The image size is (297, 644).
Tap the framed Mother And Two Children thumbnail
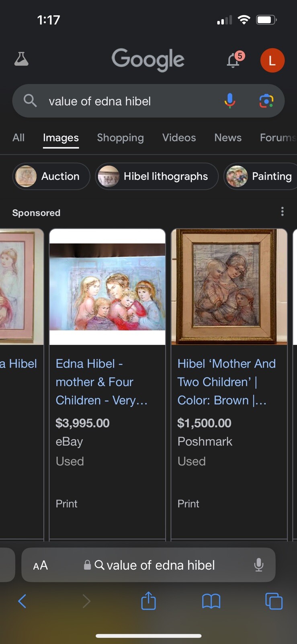(229, 287)
